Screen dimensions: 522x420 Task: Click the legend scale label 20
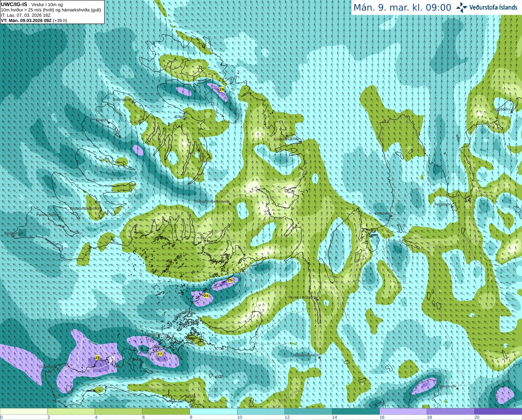click(477, 417)
